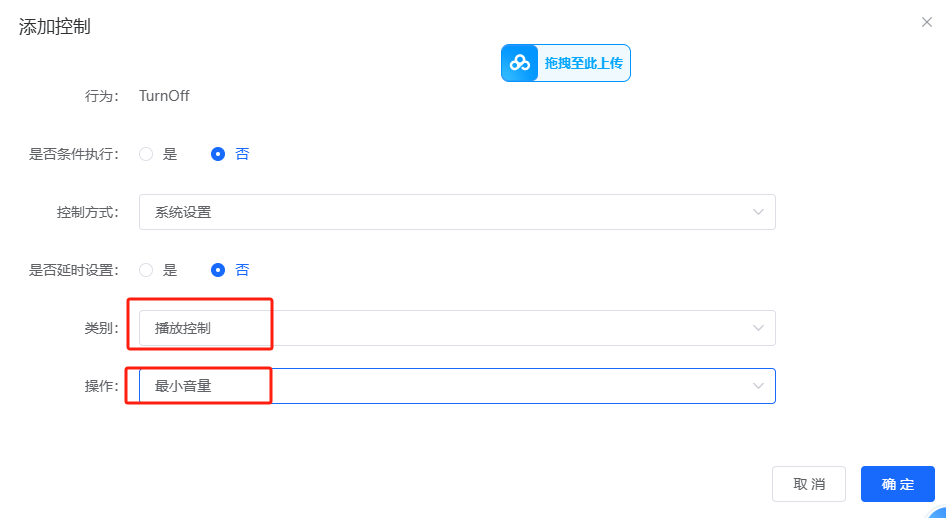Click the 操作 field label
Screen dimensions: 946x518
coord(101,386)
